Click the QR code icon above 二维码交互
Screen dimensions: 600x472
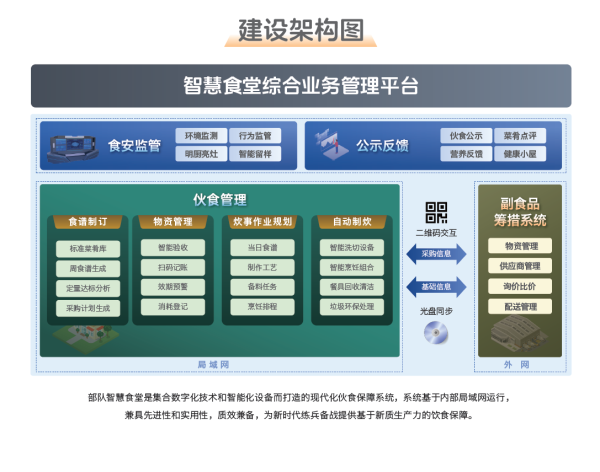(x=436, y=212)
